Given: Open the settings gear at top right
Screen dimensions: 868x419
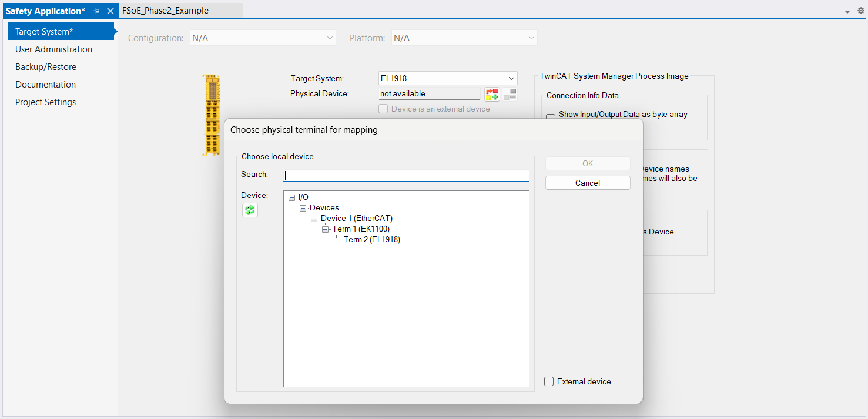Looking at the screenshot, I should point(861,11).
